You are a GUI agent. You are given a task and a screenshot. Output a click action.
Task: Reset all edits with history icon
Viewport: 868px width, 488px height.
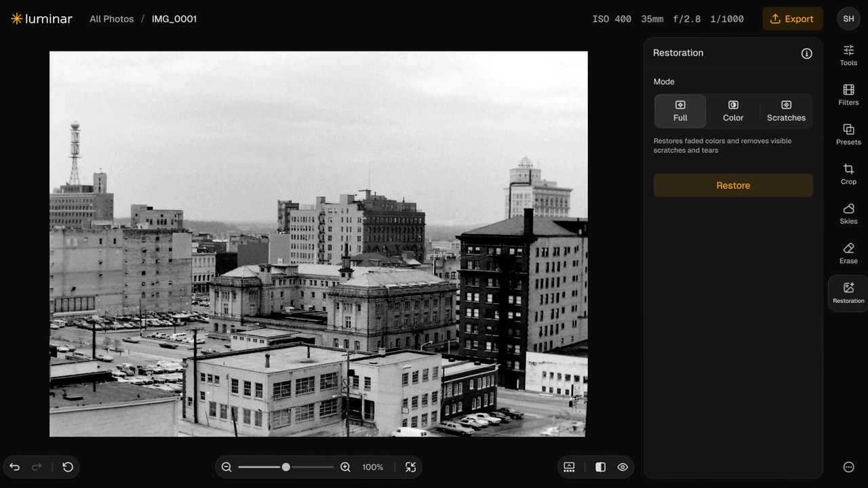(68, 467)
